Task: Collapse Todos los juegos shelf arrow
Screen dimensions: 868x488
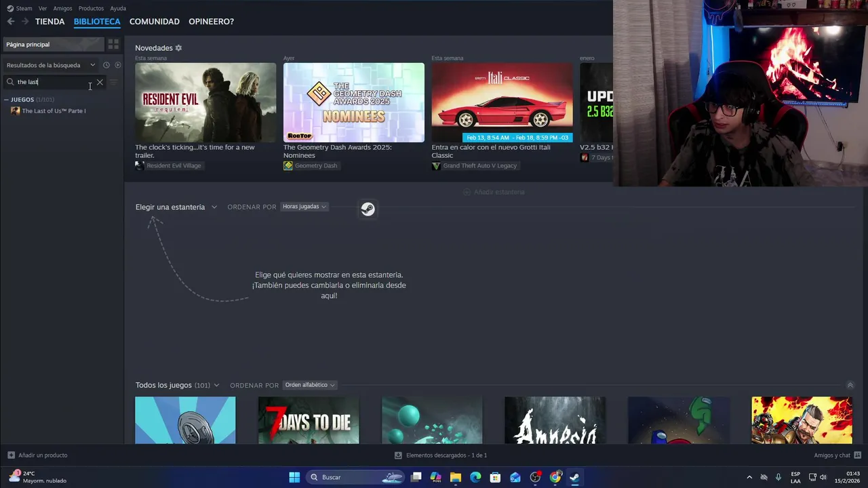Action: (x=850, y=385)
